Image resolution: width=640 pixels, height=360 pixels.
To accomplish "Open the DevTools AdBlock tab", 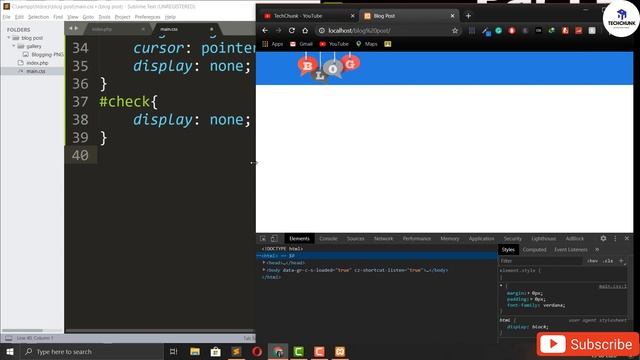I will coord(575,238).
